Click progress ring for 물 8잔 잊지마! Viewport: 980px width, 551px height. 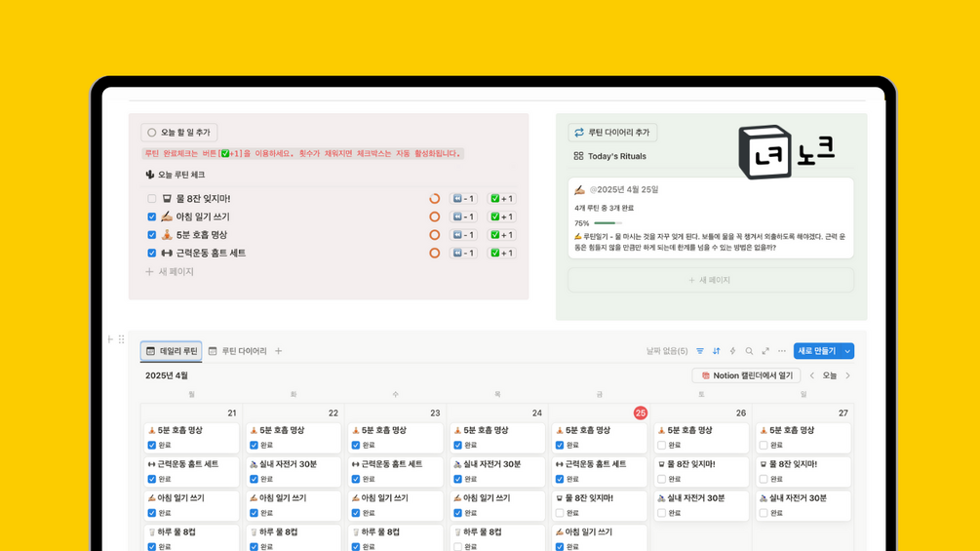coord(434,199)
